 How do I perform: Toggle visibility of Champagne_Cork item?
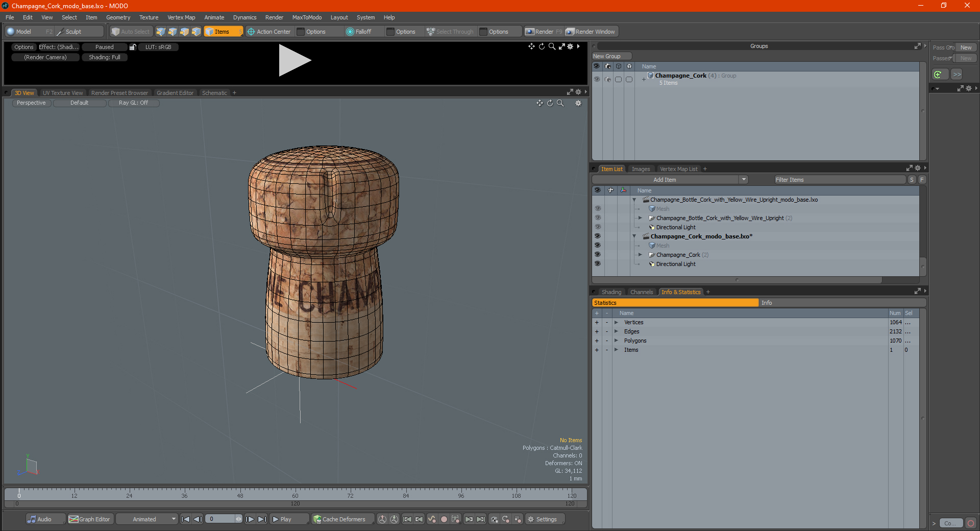[x=597, y=255]
